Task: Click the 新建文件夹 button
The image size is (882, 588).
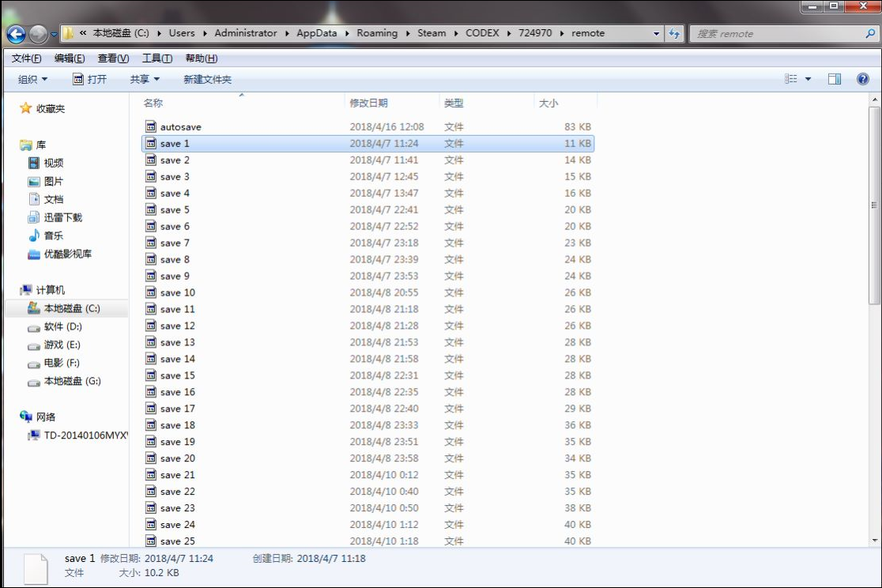Action: [x=207, y=79]
